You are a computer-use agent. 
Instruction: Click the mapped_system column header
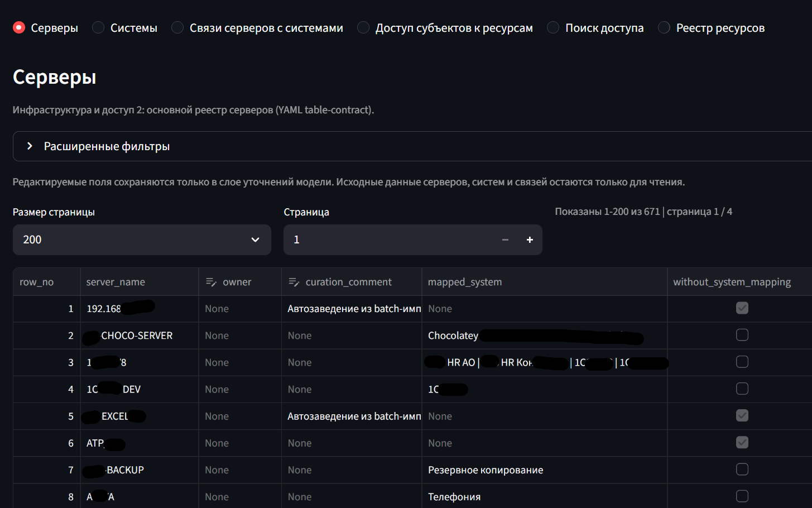[x=545, y=282]
